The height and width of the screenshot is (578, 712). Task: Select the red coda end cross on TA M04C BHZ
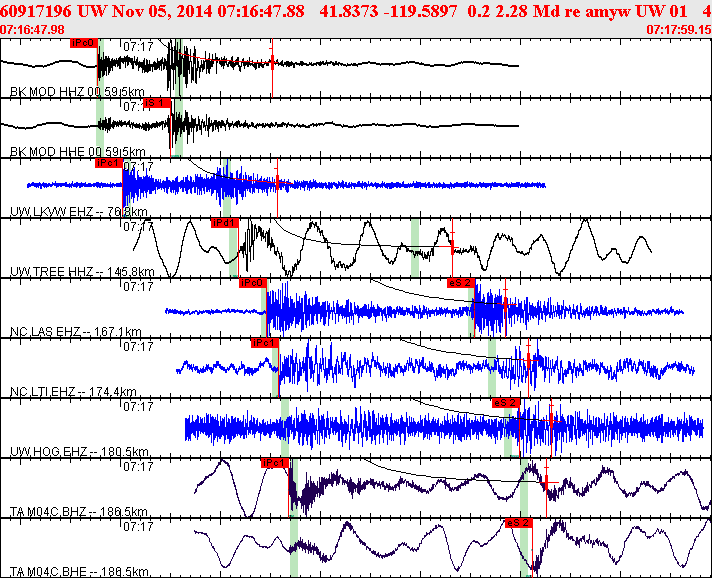pos(546,482)
